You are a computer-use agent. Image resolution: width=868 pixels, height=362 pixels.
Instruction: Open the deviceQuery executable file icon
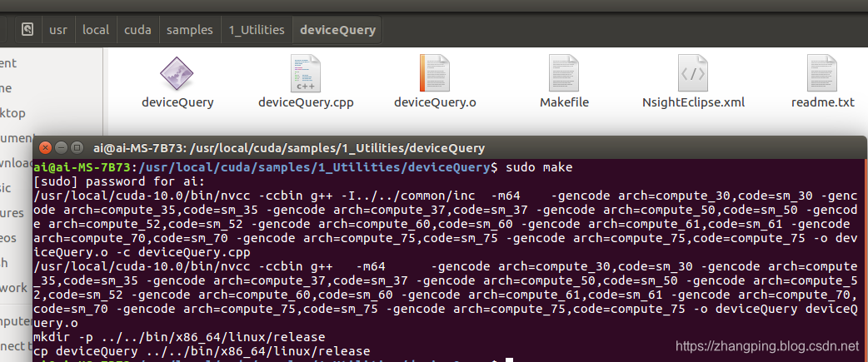177,73
